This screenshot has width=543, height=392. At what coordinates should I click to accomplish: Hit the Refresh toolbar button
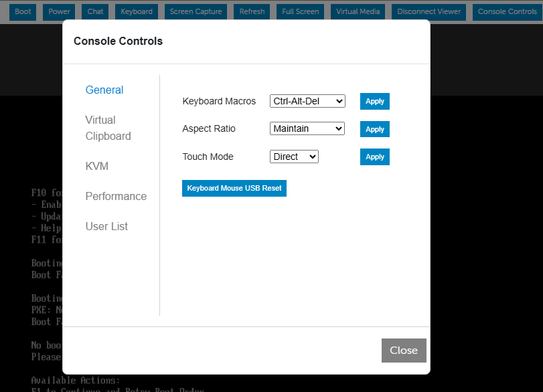coord(252,11)
